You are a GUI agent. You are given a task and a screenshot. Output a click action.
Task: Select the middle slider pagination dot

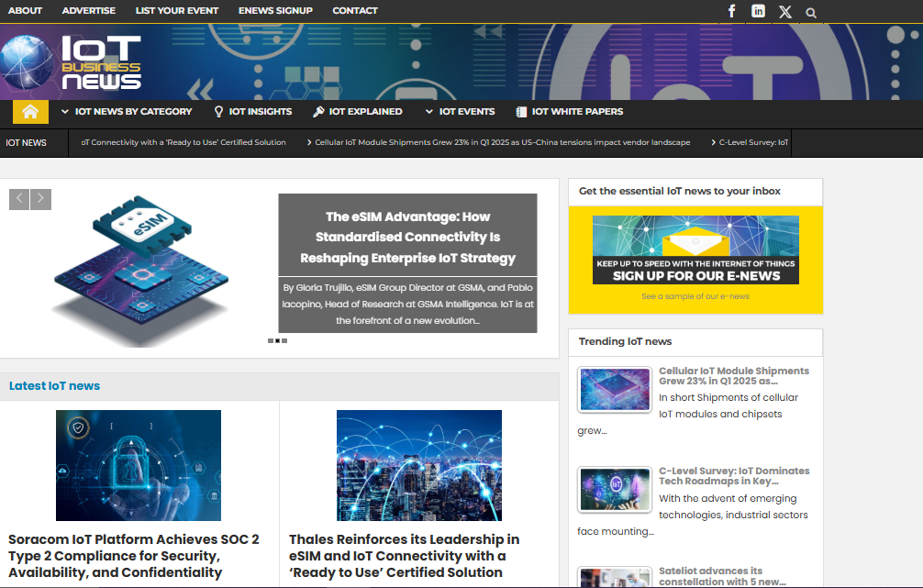[x=277, y=341]
